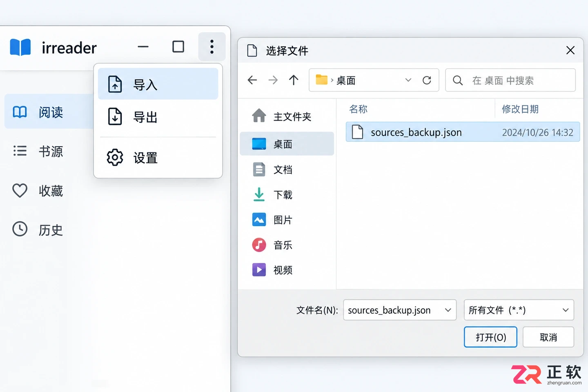
Task: Expand the address bar path dropdown
Action: (x=408, y=80)
